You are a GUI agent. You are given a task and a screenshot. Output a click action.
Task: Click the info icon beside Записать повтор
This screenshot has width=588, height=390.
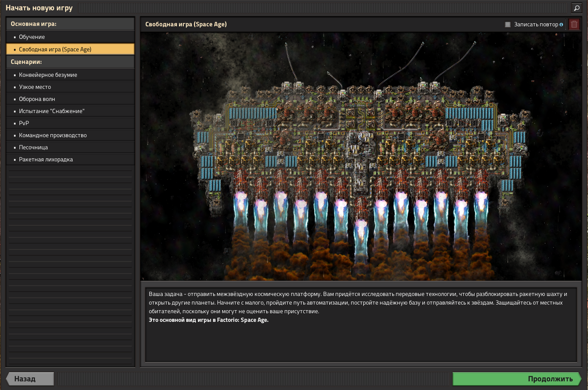tap(561, 24)
